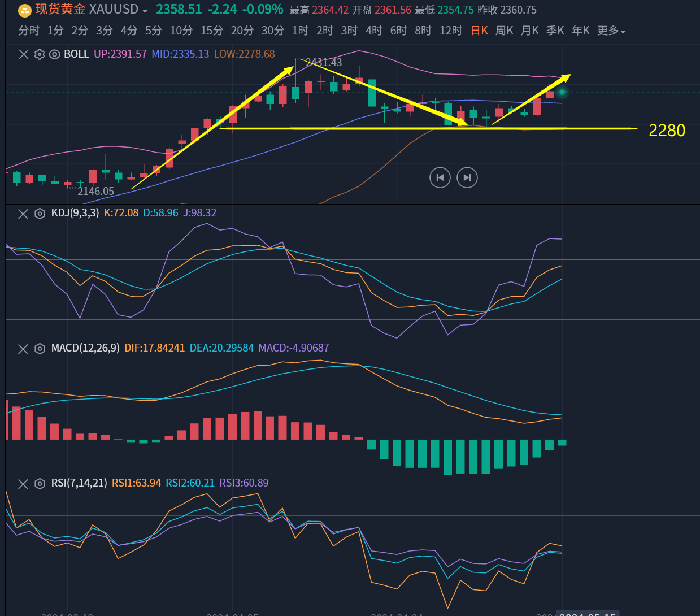Close the KDJ indicator panel
The image size is (700, 616).
pos(23,214)
